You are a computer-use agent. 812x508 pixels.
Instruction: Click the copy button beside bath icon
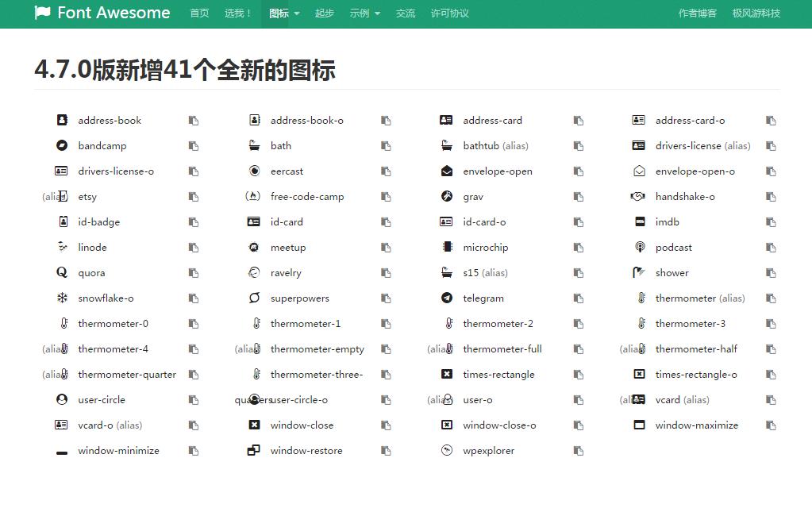[386, 145]
